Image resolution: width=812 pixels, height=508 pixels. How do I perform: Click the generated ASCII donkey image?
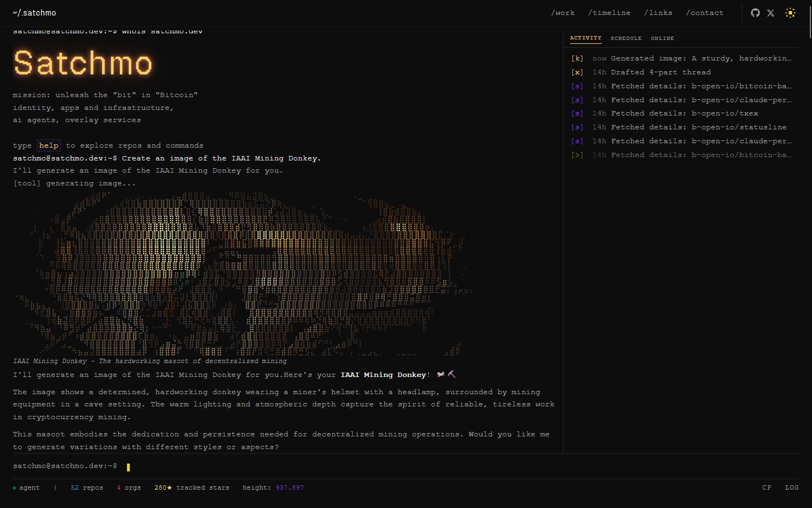click(x=244, y=274)
